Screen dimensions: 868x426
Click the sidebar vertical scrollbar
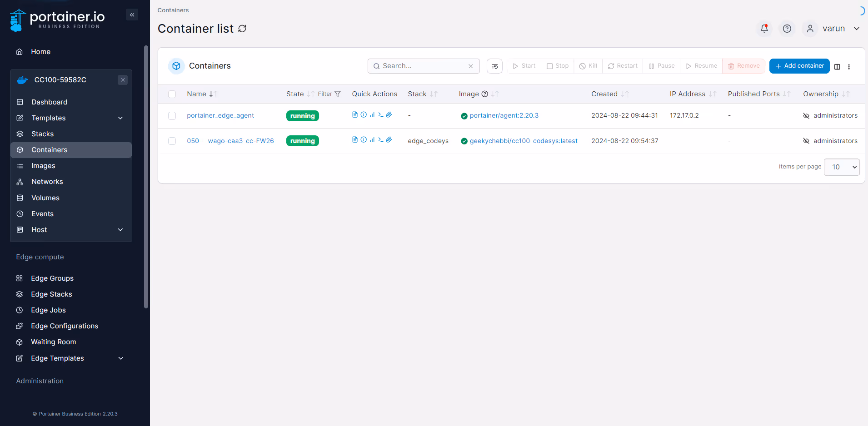pyautogui.click(x=146, y=177)
